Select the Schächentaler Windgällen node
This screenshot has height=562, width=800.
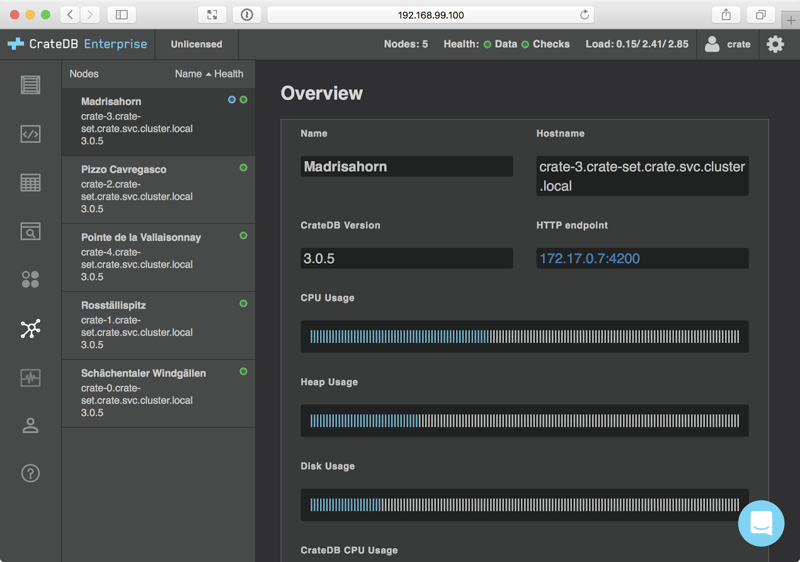(158, 393)
